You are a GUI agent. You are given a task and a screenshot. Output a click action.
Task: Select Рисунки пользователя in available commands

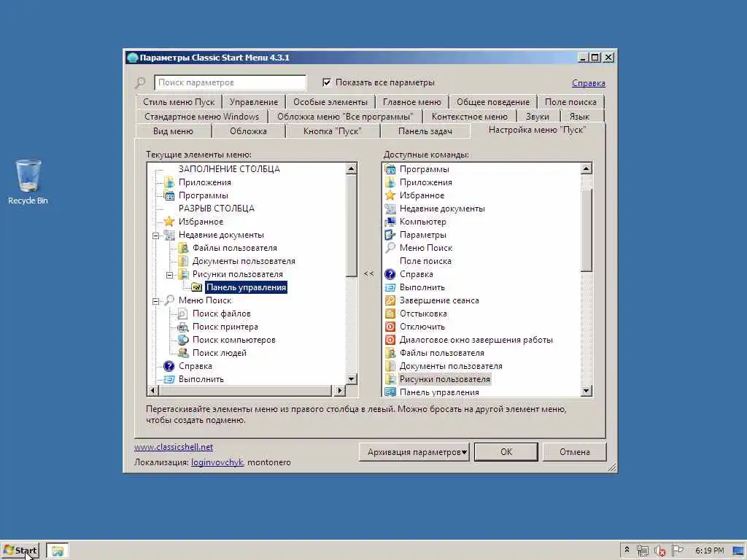[444, 379]
